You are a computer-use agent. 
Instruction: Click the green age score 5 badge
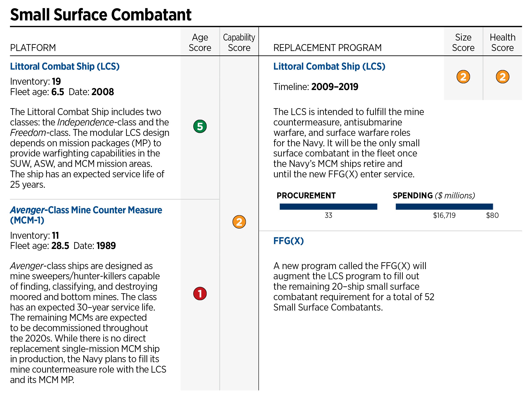200,126
